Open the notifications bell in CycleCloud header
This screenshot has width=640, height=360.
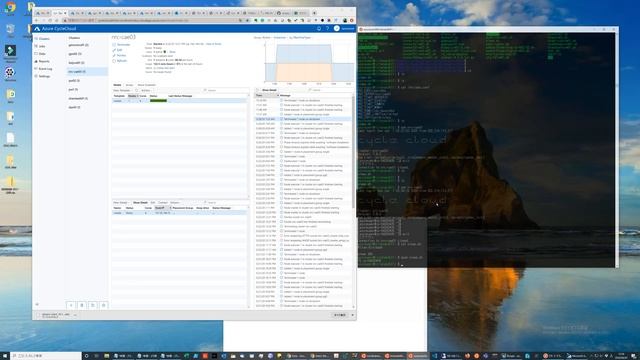coord(319,29)
